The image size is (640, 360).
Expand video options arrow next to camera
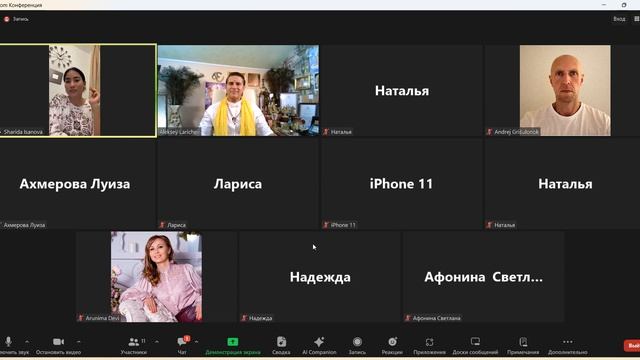click(78, 342)
